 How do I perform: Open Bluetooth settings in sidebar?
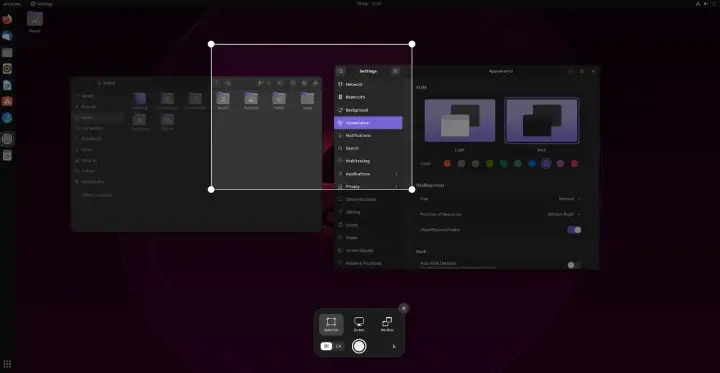tap(368, 97)
